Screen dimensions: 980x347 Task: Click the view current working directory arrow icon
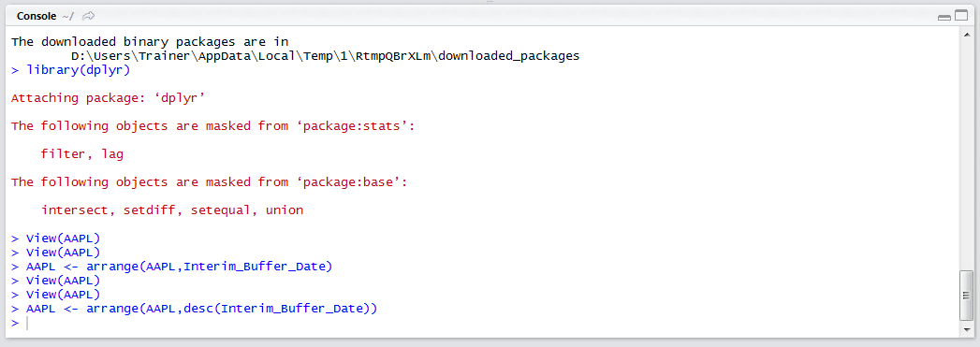click(88, 16)
